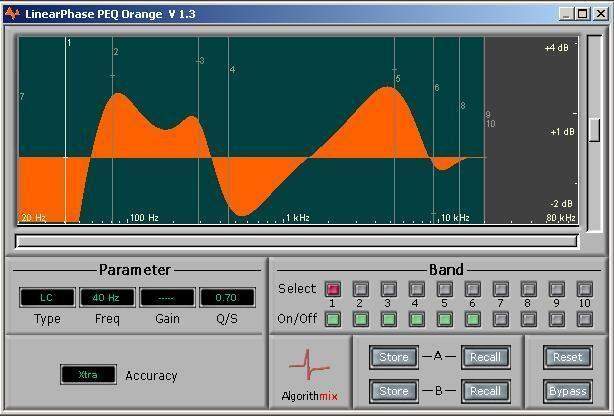Recall preset B settings
Screen dimensions: 614x417
485,390
